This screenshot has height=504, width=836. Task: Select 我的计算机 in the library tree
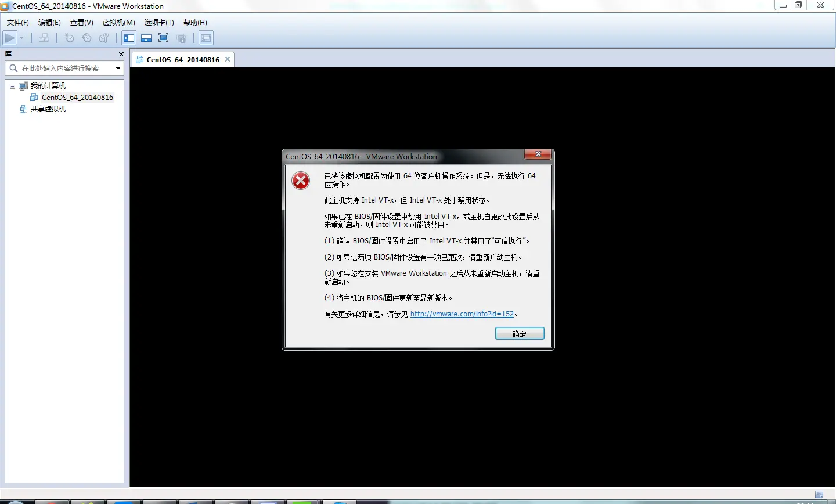pos(48,86)
